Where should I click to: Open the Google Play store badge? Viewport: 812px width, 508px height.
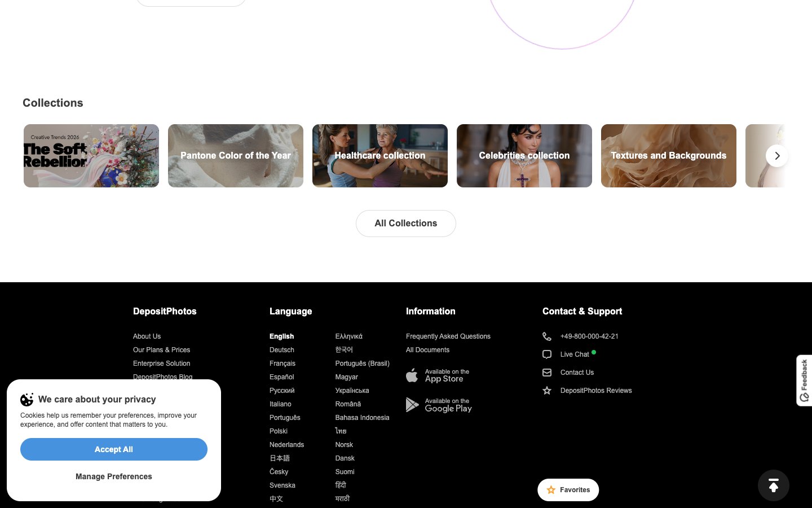(439, 405)
